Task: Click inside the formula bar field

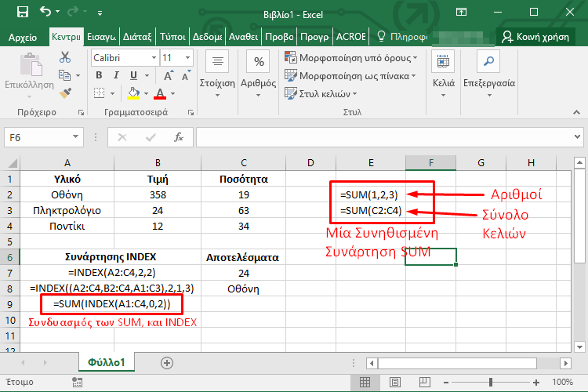Action: [x=384, y=137]
